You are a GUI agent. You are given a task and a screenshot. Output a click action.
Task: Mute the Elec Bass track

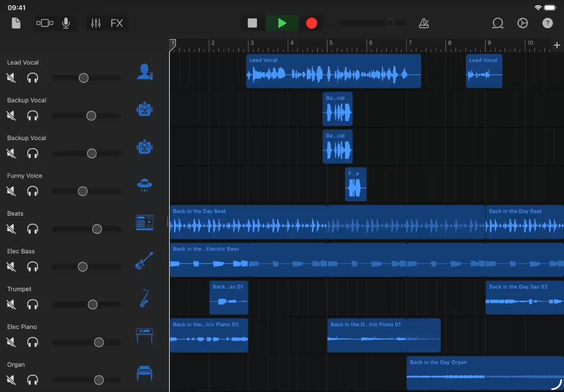11,267
